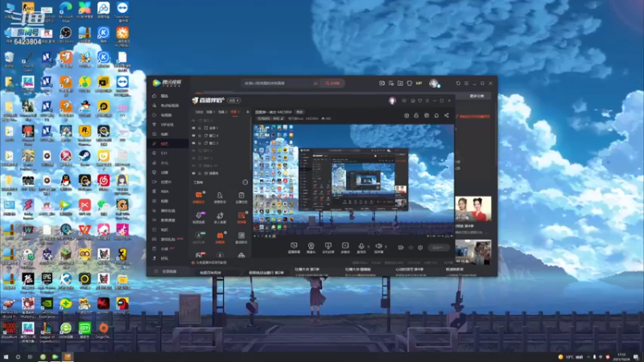Click the avatar in the streaming app title bar
The image size is (644, 362).
(x=392, y=101)
